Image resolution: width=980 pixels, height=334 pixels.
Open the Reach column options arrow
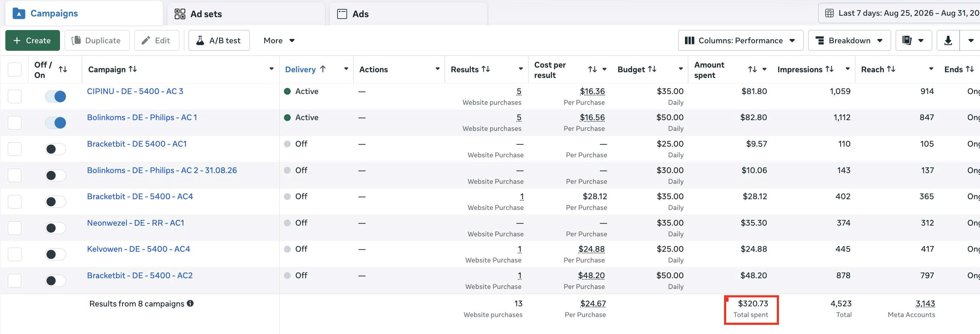click(931, 69)
